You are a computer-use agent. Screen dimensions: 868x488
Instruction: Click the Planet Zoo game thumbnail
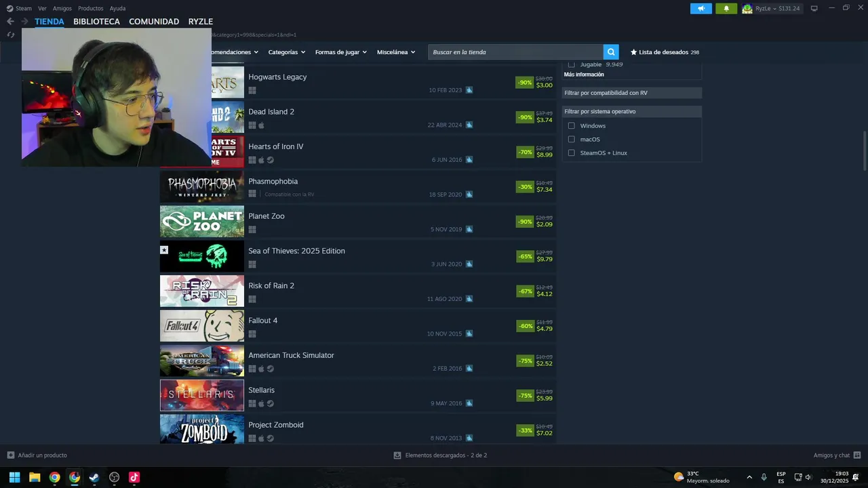pyautogui.click(x=202, y=222)
